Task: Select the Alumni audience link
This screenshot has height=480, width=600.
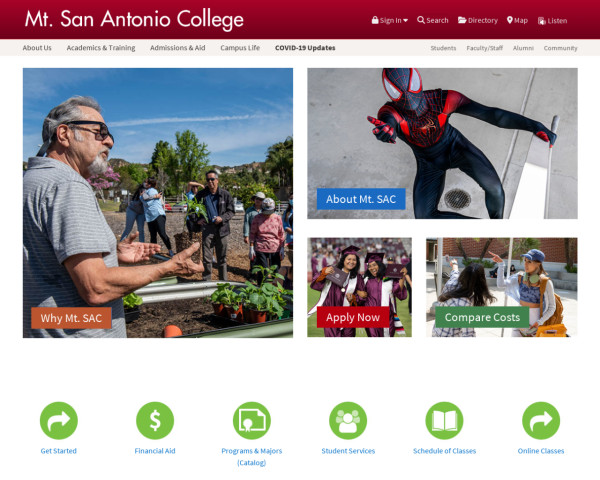Action: 523,48
